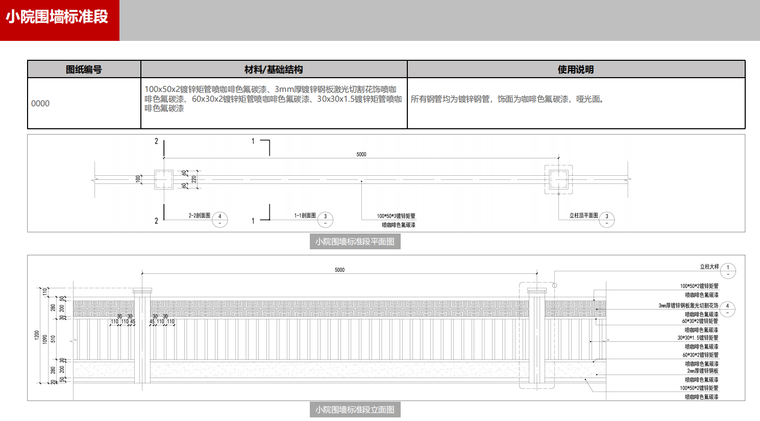Click the usage note '所有钢管均为镀锌钢管'
This screenshot has height=421, width=760.
pyautogui.click(x=507, y=99)
